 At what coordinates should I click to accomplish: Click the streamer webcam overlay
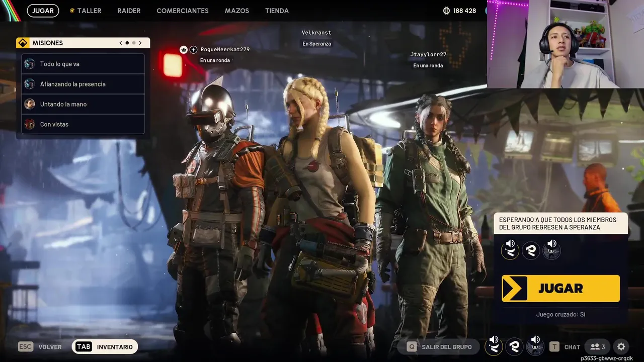(x=565, y=44)
